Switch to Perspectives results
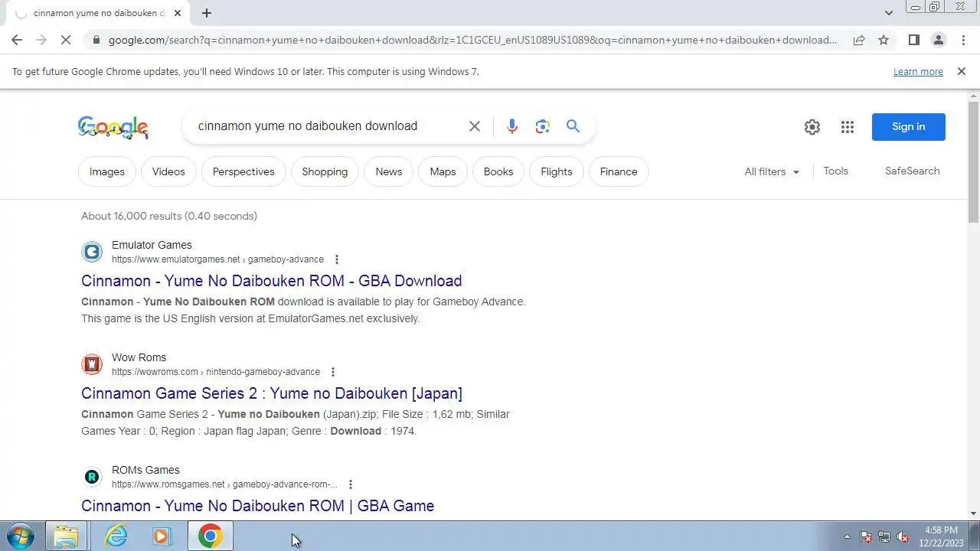This screenshot has width=980, height=551. tap(243, 171)
